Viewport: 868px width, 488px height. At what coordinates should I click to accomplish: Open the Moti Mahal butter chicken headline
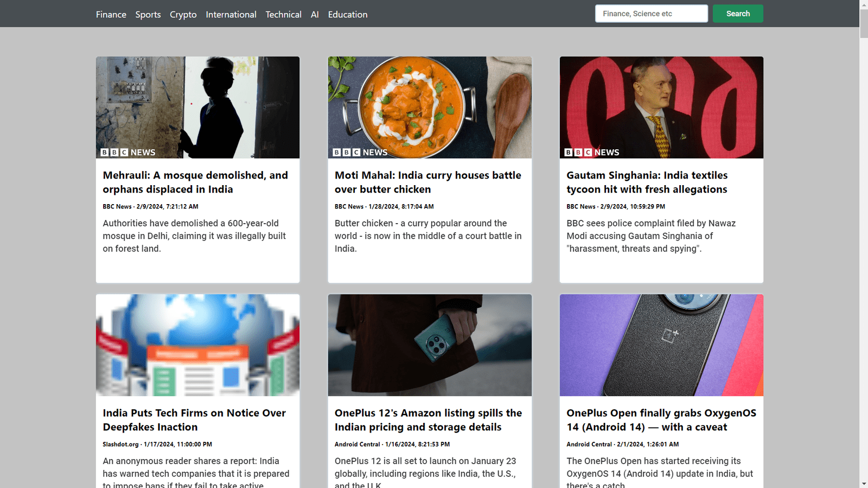[x=427, y=182]
